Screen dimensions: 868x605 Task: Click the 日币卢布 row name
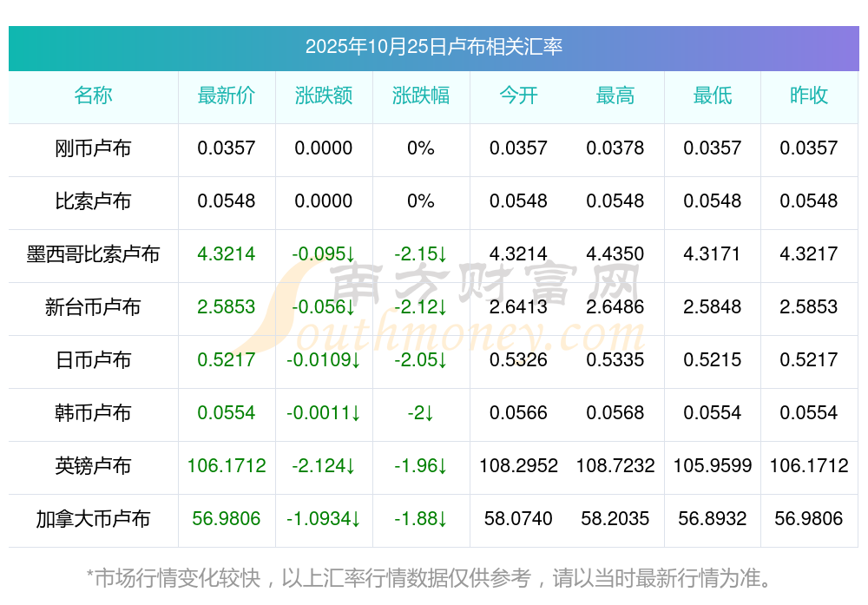93,360
